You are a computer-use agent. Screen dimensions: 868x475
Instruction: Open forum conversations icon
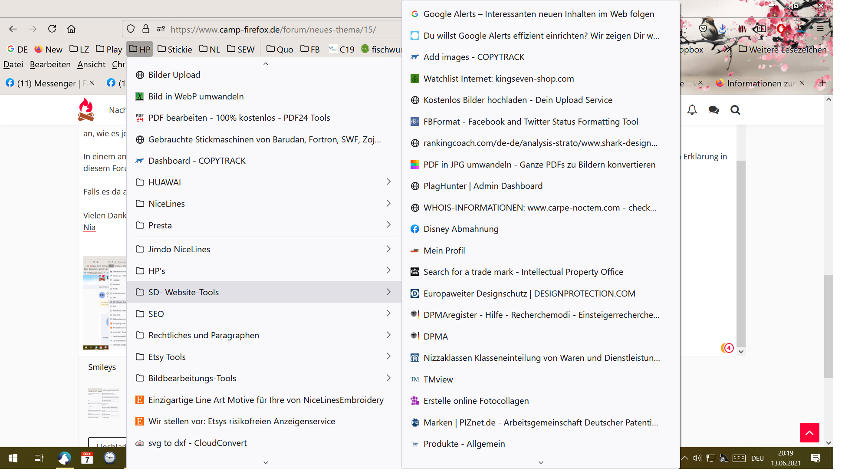(x=713, y=110)
